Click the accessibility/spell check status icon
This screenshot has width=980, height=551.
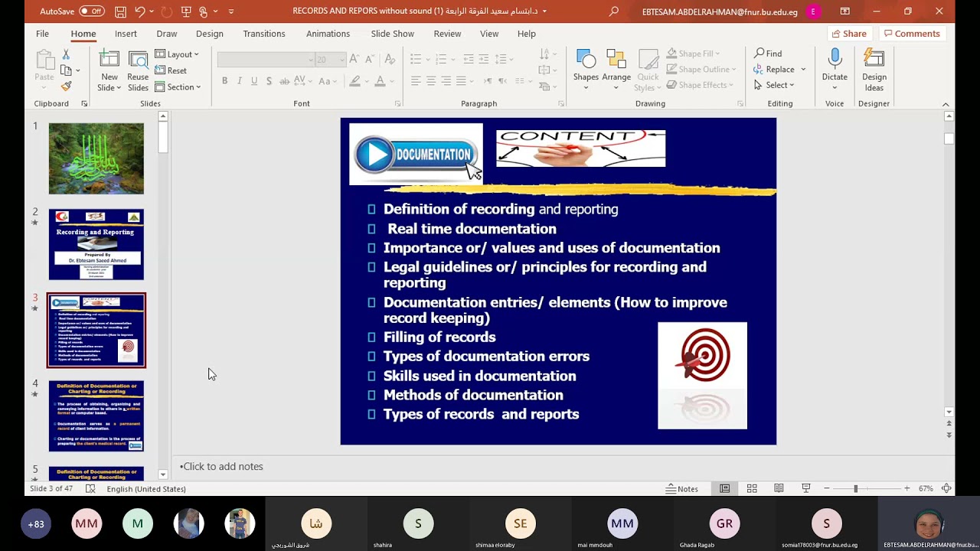click(x=90, y=489)
